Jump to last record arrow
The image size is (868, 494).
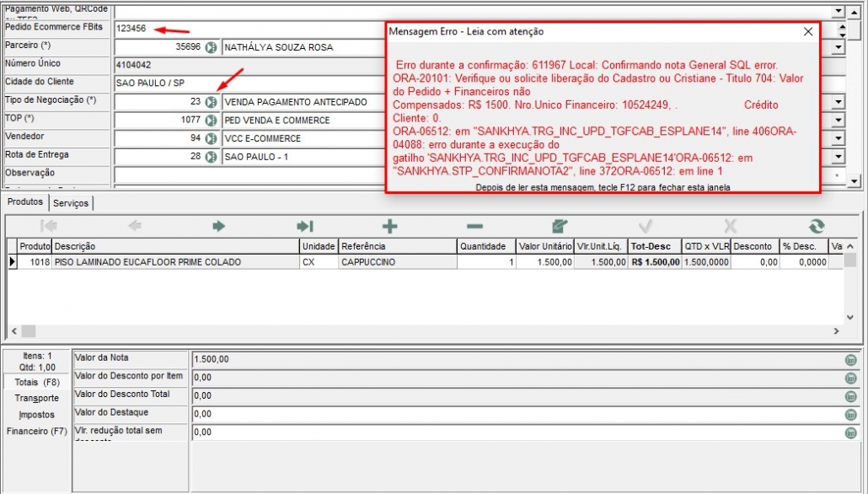(304, 226)
